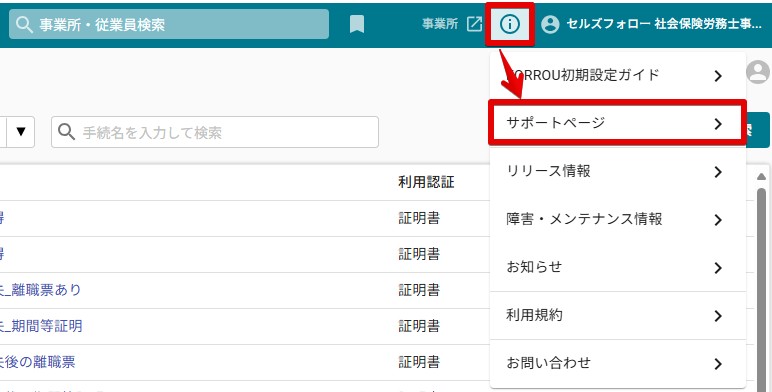The width and height of the screenshot is (772, 392).
Task: Open the dropdown arrow left of procedure search
Action: tap(21, 131)
